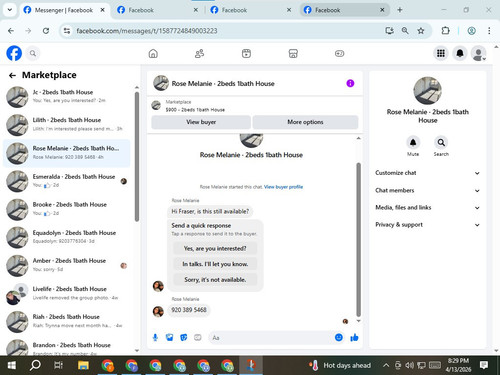This screenshot has width=500, height=375.
Task: Go to Facebook Home icon
Action: pyautogui.click(x=153, y=53)
